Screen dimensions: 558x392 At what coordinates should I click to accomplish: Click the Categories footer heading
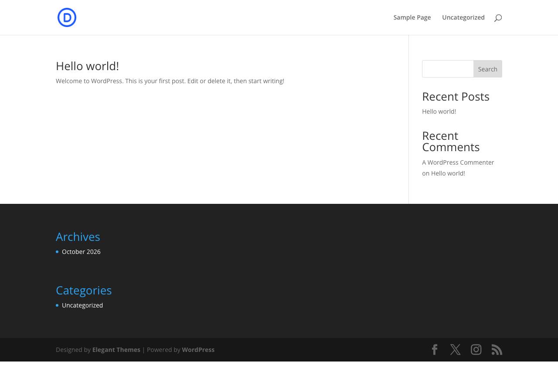coord(84,290)
